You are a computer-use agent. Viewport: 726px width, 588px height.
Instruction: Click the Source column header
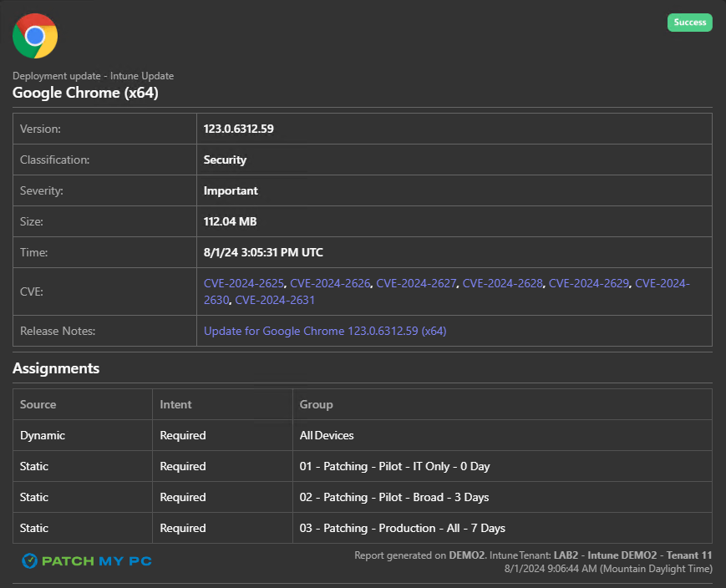point(38,404)
